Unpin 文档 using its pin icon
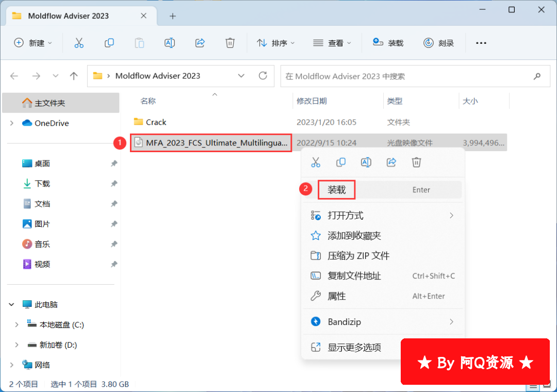557x392 pixels. [x=113, y=204]
